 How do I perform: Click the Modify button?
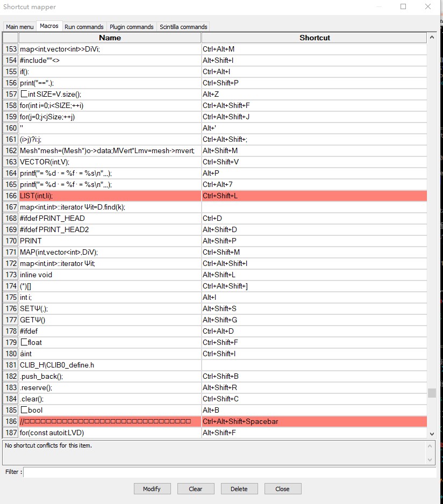pos(152,488)
